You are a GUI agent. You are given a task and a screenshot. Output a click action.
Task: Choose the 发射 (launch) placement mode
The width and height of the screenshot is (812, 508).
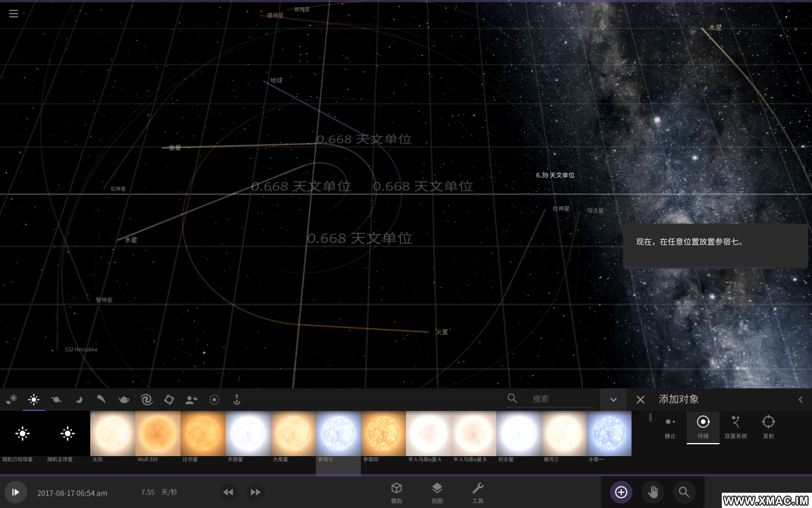click(768, 427)
